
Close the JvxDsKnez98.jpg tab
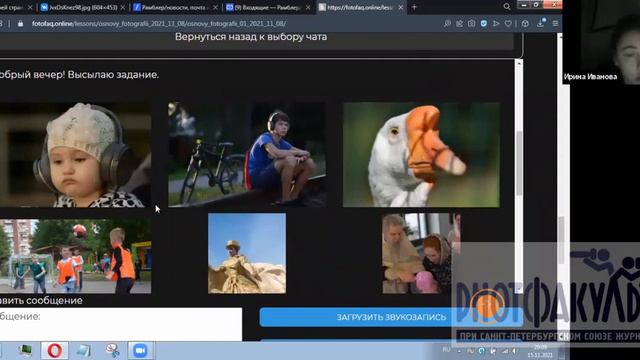[x=122, y=7]
